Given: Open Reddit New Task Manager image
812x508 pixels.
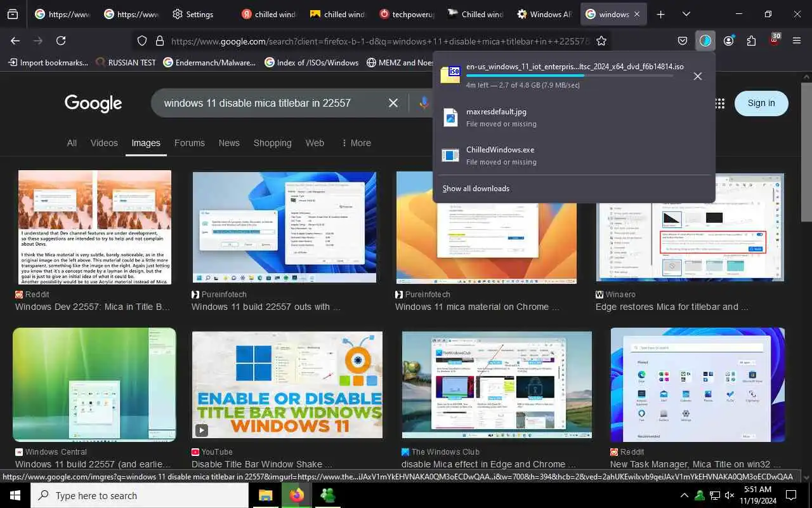Looking at the screenshot, I should [697, 385].
